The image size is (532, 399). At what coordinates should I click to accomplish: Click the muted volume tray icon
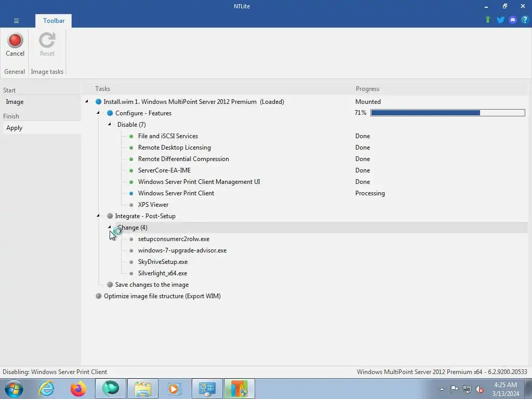click(480, 389)
